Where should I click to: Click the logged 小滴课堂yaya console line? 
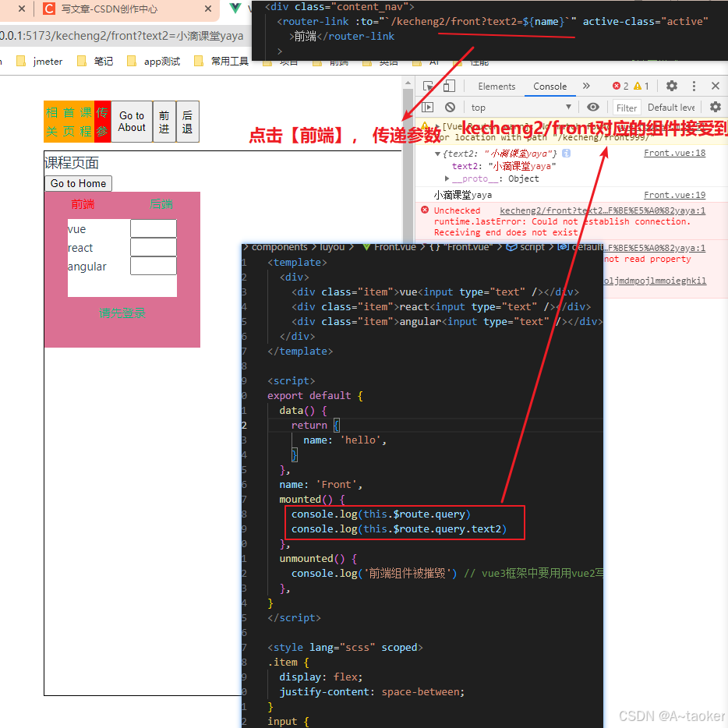click(462, 195)
